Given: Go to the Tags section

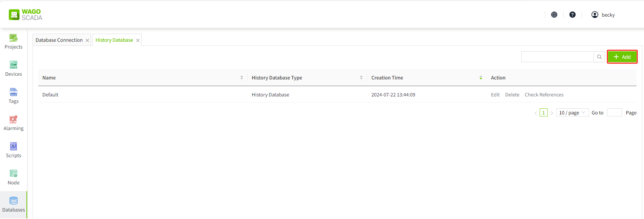Looking at the screenshot, I should (14, 96).
